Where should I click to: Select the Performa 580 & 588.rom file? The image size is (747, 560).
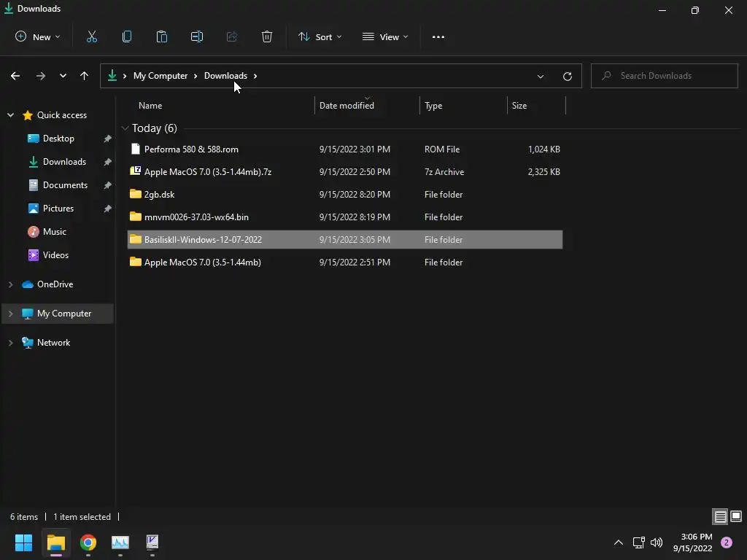(x=345, y=149)
